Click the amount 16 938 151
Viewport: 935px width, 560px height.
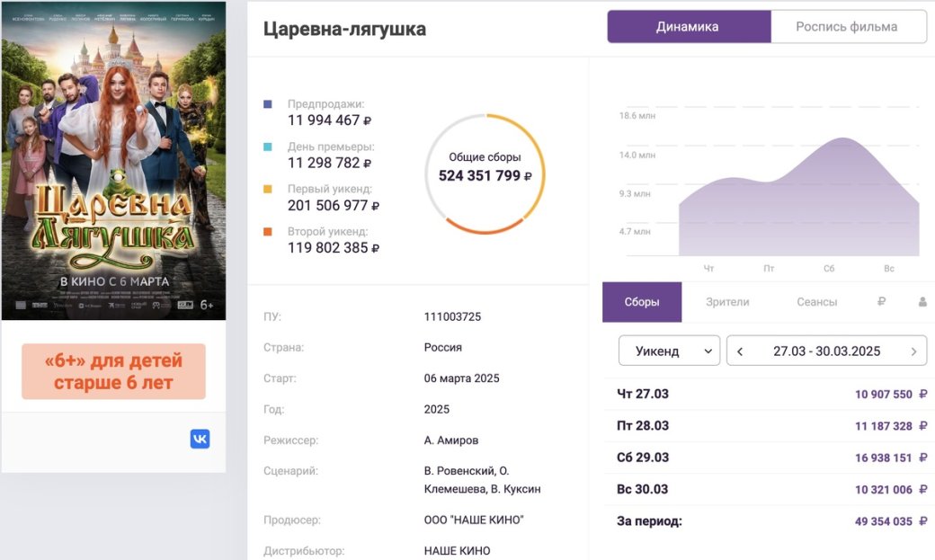click(x=884, y=458)
